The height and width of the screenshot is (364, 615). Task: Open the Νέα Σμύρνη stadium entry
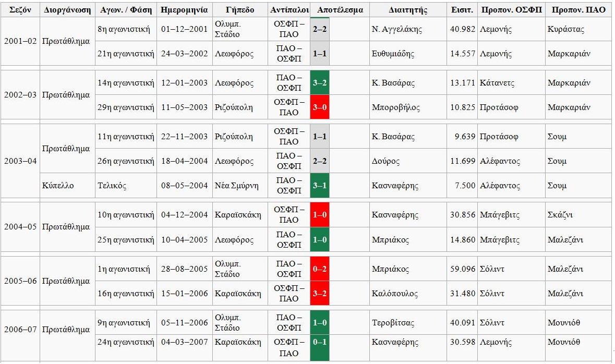click(236, 186)
